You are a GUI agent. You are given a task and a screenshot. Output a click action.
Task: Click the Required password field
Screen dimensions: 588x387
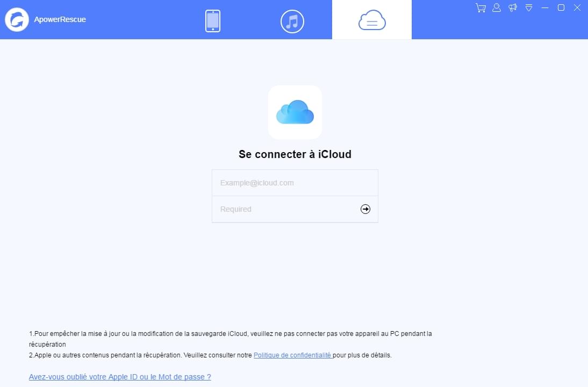279,209
